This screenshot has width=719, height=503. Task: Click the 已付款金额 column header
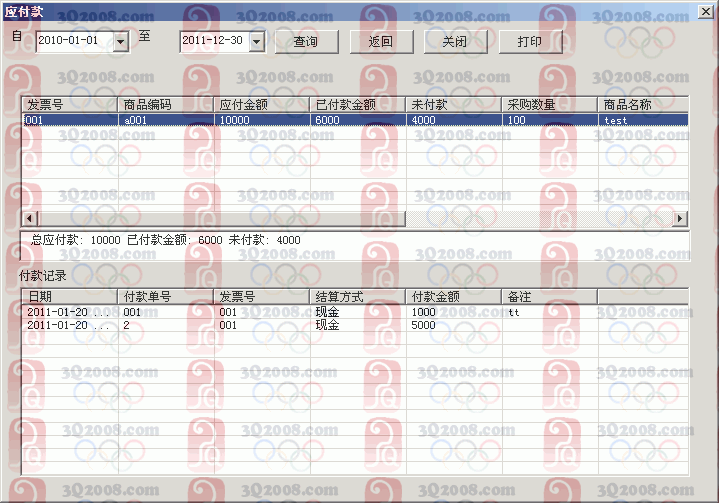[358, 105]
